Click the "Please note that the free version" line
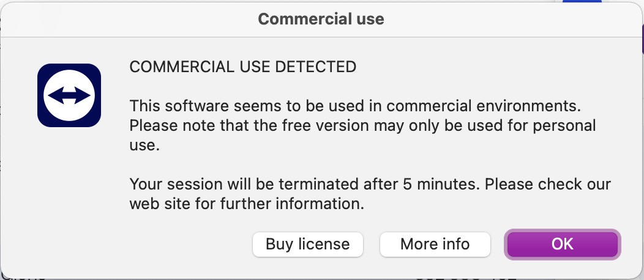Viewport: 644px width, 280px height. (x=362, y=125)
